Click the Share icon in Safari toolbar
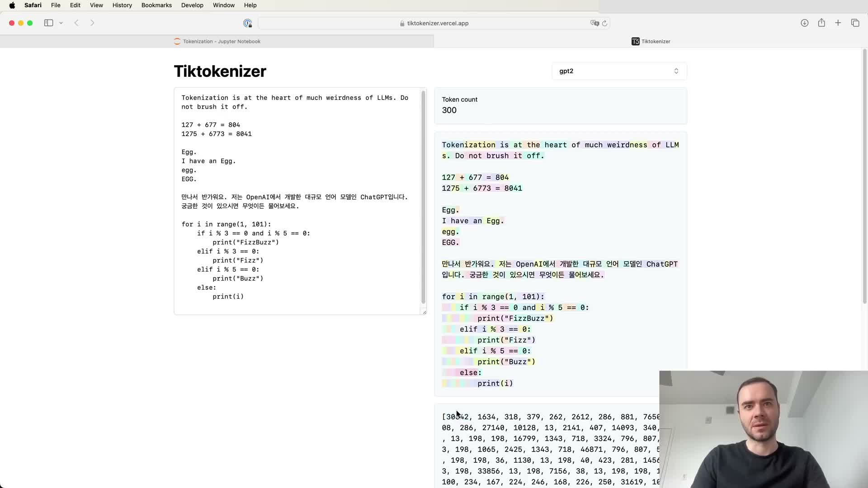 (x=821, y=23)
